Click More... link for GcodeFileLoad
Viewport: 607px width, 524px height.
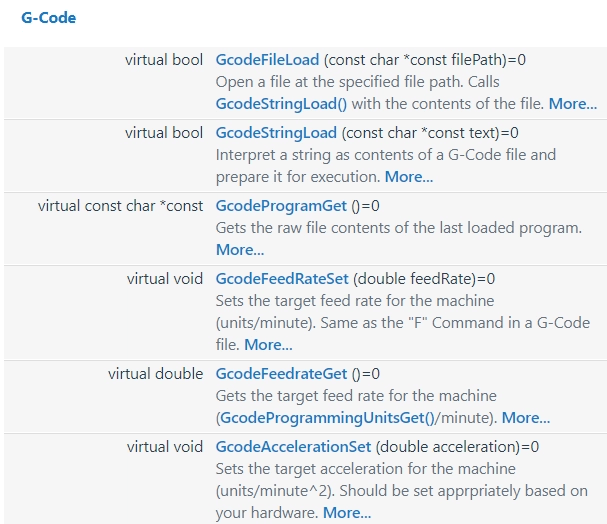click(x=573, y=104)
